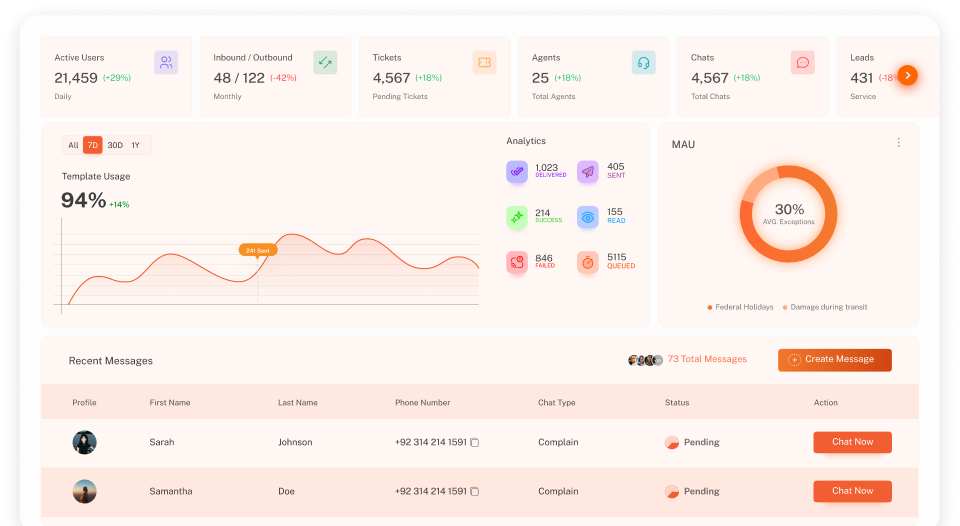
Task: Click the Agents headset icon
Action: [x=643, y=62]
